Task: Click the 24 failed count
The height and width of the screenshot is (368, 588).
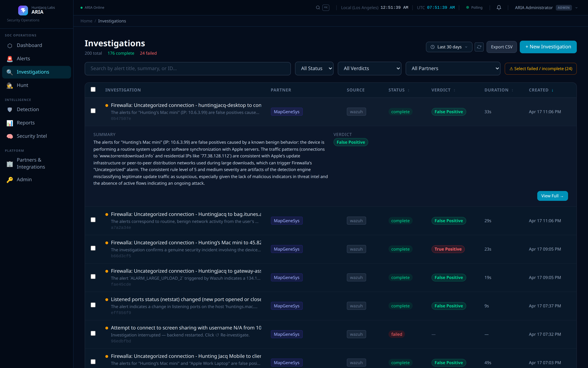Action: point(148,53)
